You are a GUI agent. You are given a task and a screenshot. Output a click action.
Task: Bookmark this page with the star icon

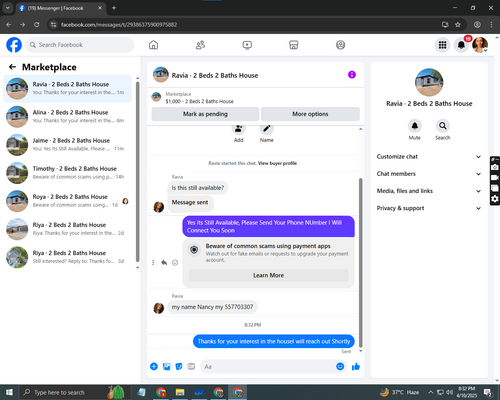tap(458, 25)
